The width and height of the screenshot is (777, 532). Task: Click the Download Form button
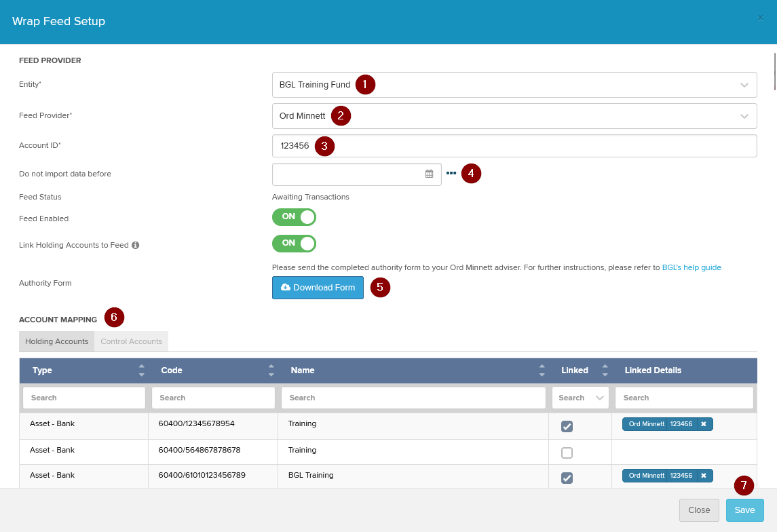tap(318, 288)
